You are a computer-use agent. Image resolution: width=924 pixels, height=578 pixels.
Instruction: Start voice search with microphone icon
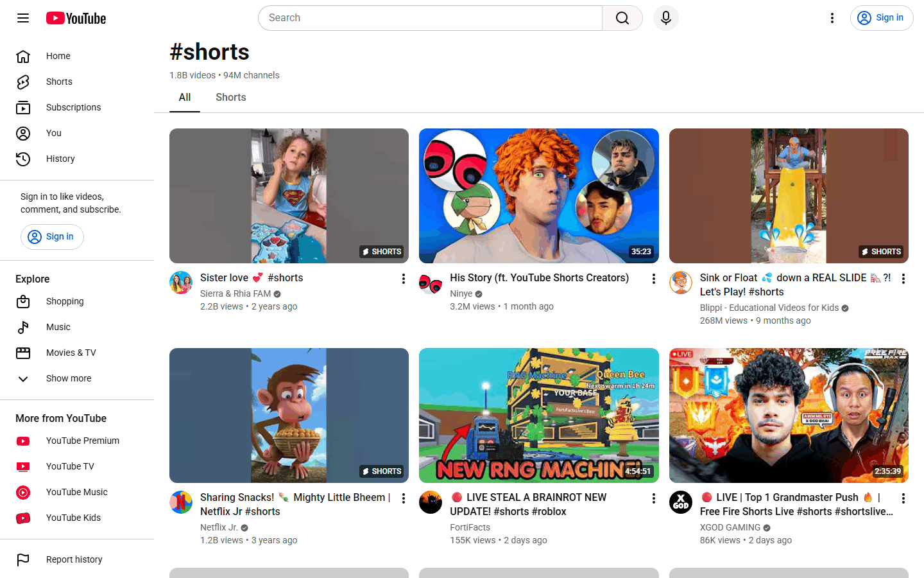[x=666, y=18]
